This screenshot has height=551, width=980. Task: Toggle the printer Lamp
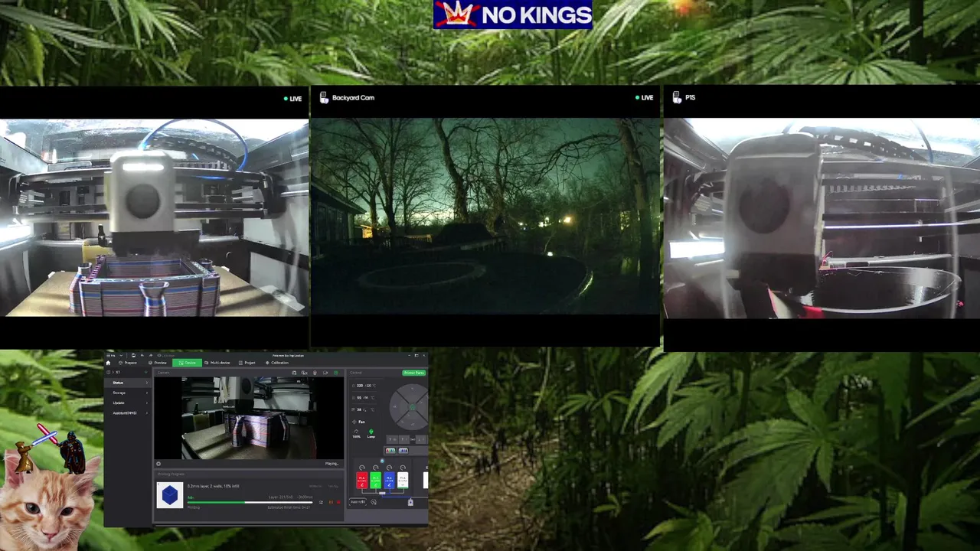click(x=371, y=433)
